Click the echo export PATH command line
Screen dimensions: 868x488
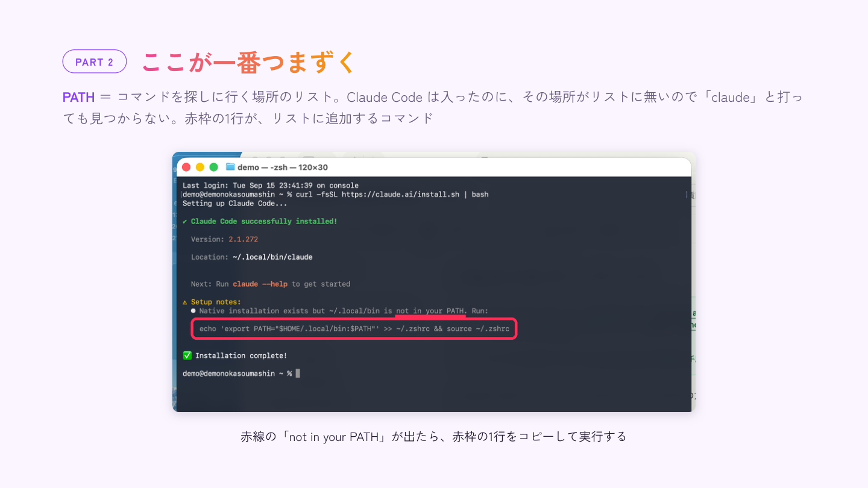(x=354, y=329)
